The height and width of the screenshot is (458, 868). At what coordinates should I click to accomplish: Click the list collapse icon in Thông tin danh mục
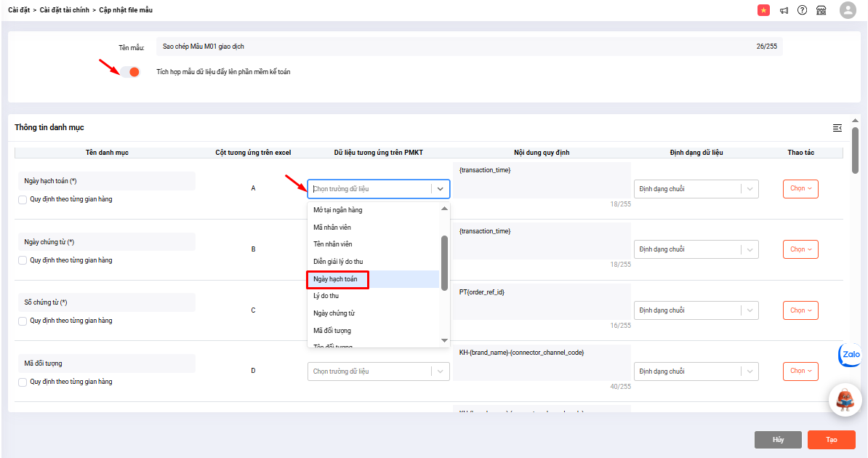coord(837,128)
